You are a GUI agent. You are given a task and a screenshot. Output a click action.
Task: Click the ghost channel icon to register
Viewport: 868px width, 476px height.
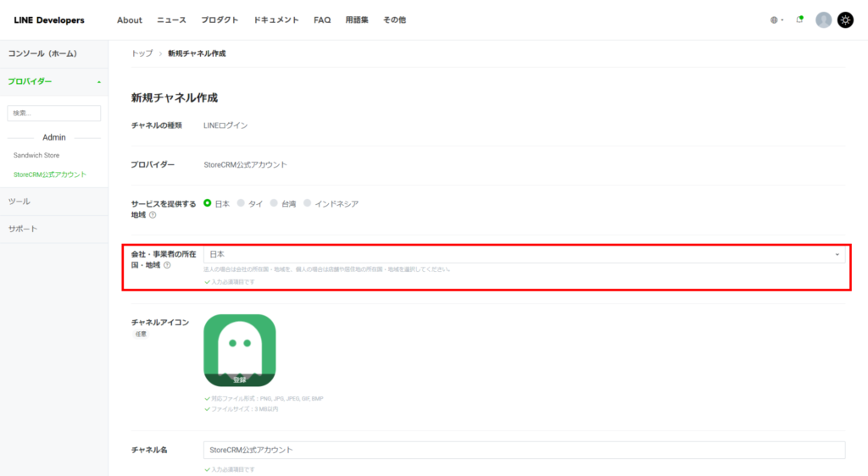(240, 351)
